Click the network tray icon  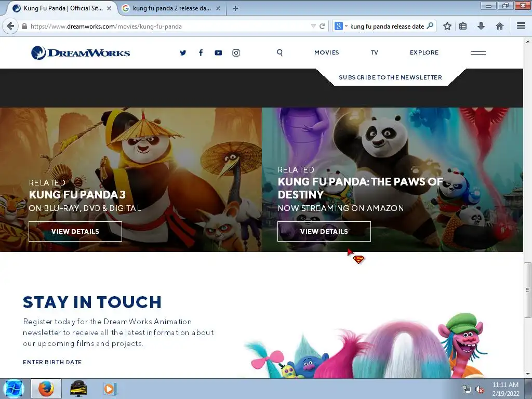click(467, 389)
